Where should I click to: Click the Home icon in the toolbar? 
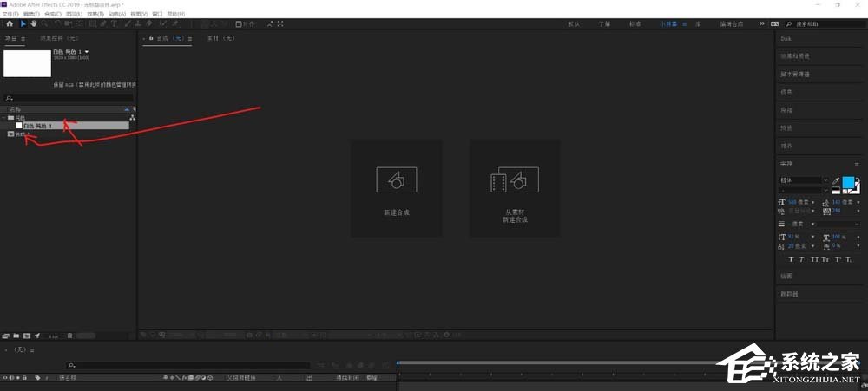point(10,23)
